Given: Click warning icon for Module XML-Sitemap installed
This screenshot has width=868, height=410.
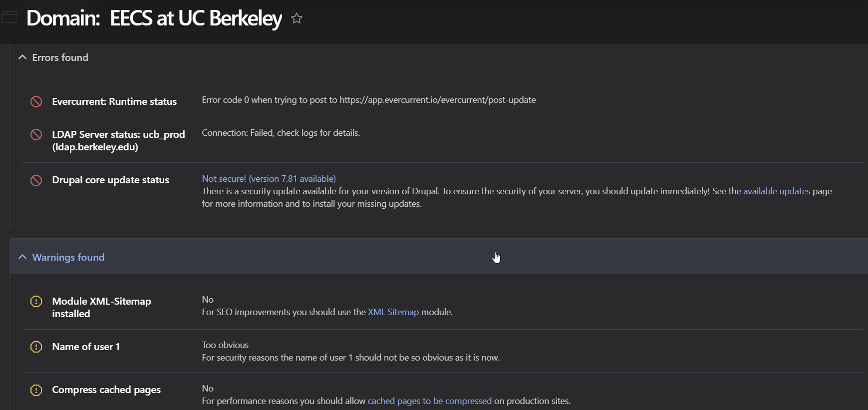Looking at the screenshot, I should click(36, 301).
